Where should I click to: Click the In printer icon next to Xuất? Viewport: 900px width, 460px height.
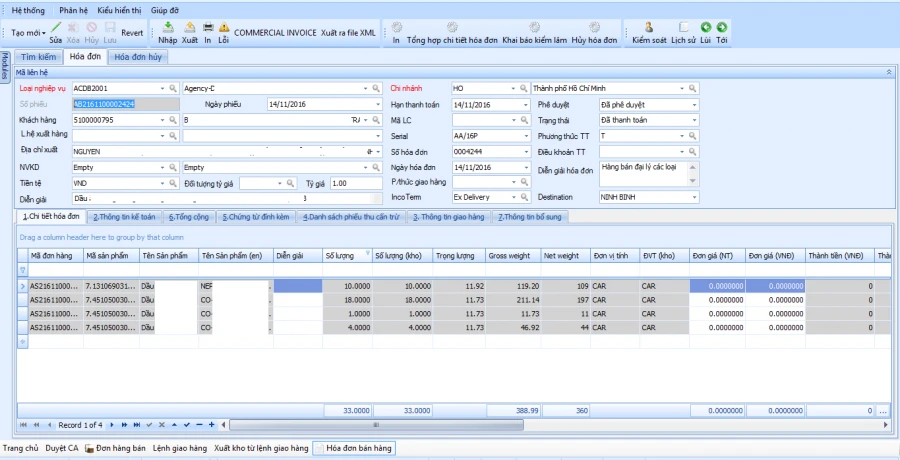point(208,27)
